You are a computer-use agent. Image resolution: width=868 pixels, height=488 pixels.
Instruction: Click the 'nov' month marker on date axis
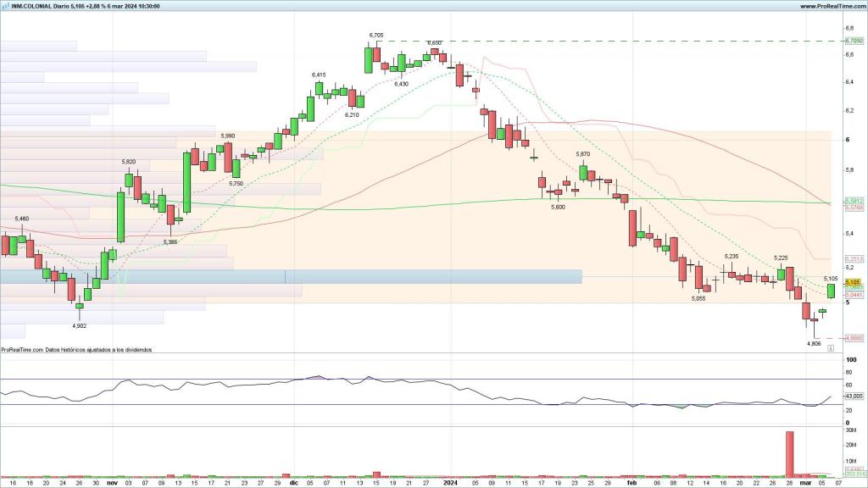(x=112, y=482)
